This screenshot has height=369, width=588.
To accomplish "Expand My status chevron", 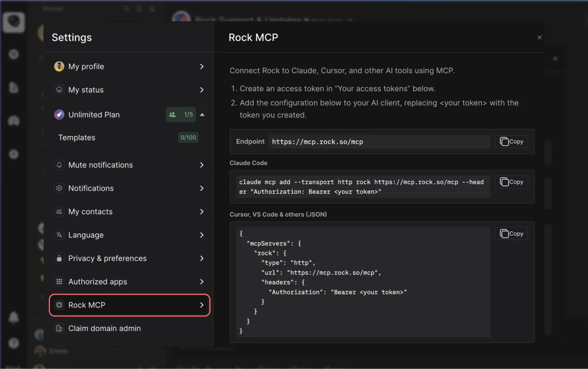I will (x=202, y=90).
